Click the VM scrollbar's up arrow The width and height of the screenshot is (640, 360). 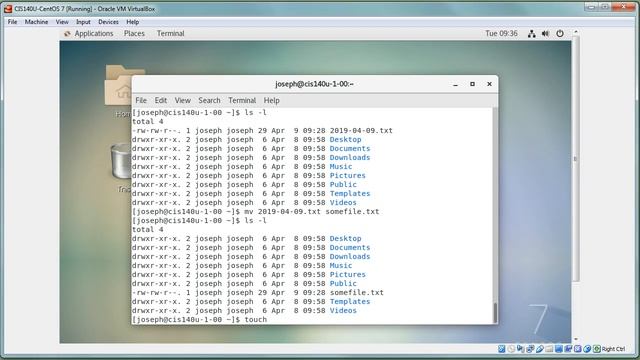click(x=576, y=32)
